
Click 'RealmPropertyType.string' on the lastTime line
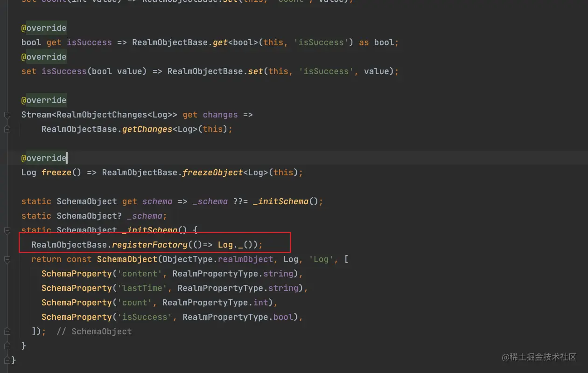(x=238, y=288)
